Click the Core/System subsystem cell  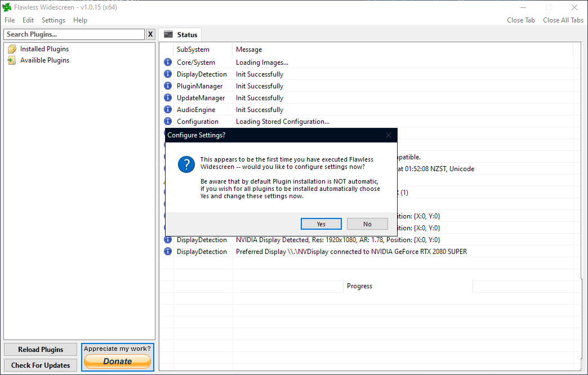tap(196, 62)
